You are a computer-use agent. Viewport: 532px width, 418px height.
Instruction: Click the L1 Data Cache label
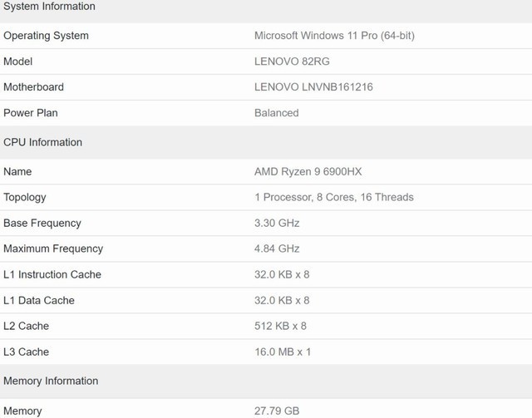pos(39,301)
